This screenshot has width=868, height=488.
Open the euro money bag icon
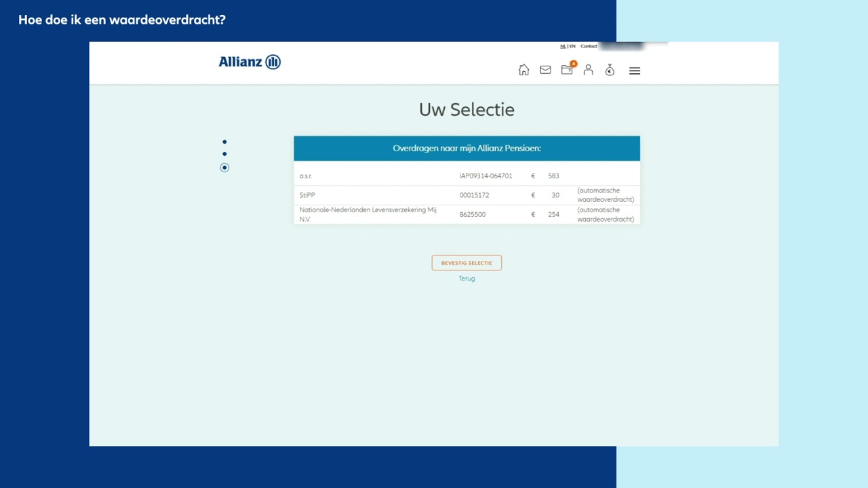(x=610, y=70)
